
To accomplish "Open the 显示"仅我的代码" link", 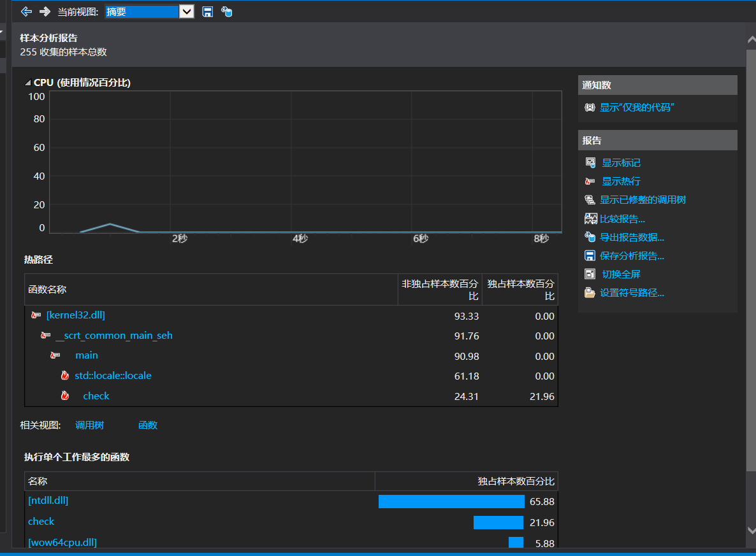I will click(x=636, y=108).
